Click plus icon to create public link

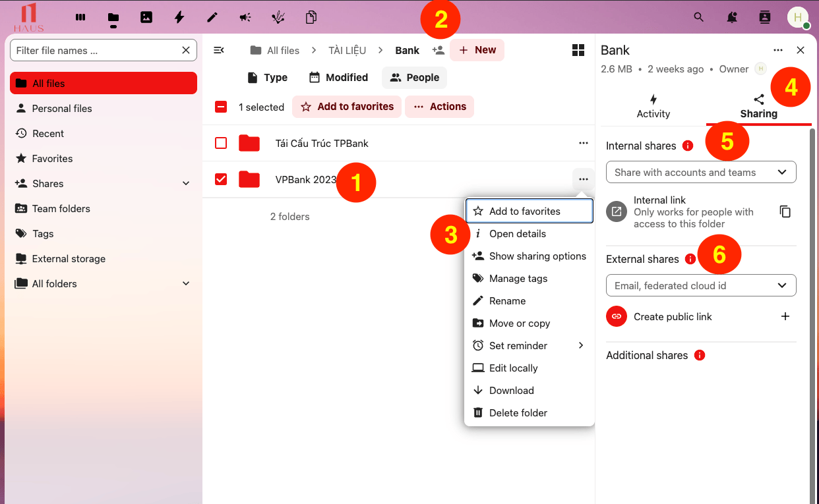click(785, 316)
